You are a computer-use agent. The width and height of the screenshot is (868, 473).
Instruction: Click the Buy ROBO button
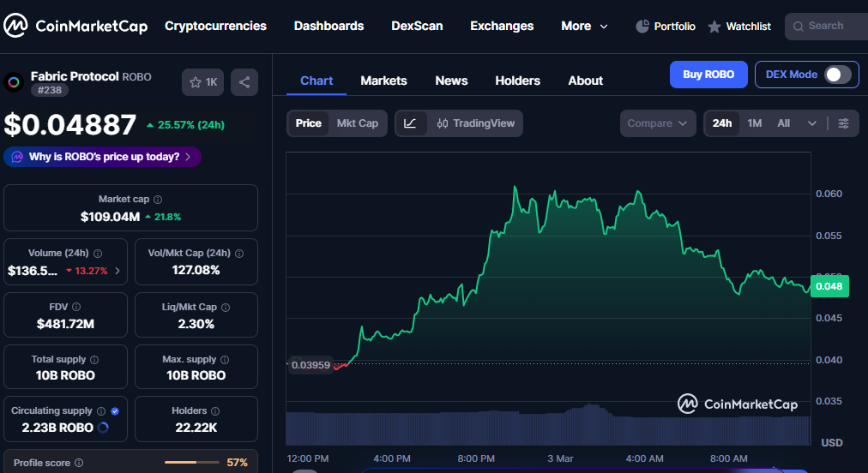708,75
